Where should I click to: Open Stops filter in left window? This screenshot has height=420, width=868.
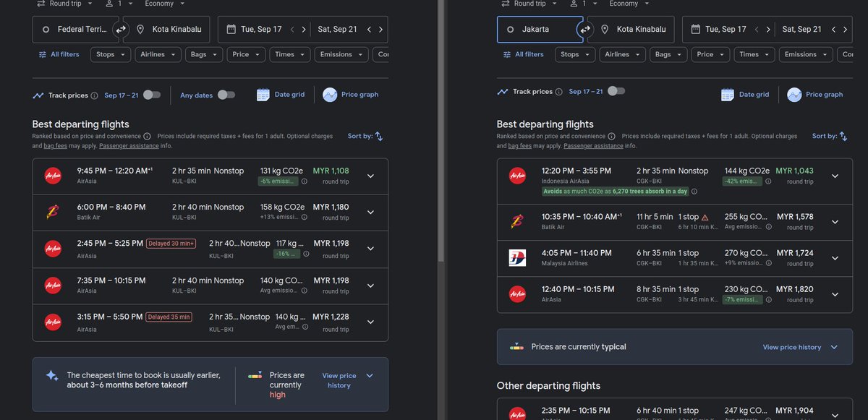[x=111, y=54]
